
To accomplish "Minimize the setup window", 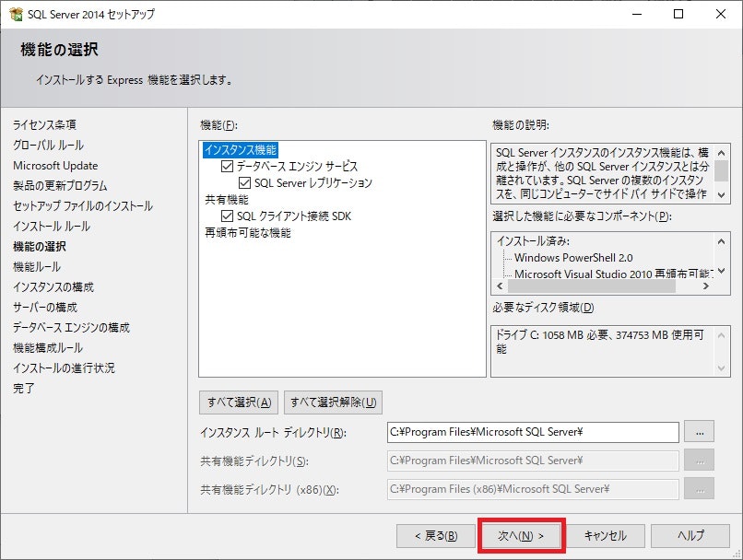I will [x=637, y=14].
